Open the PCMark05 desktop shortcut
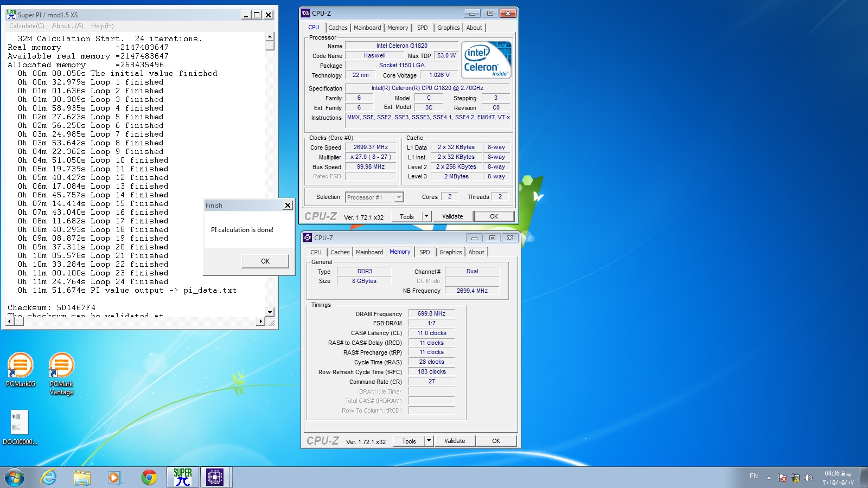 click(x=21, y=370)
